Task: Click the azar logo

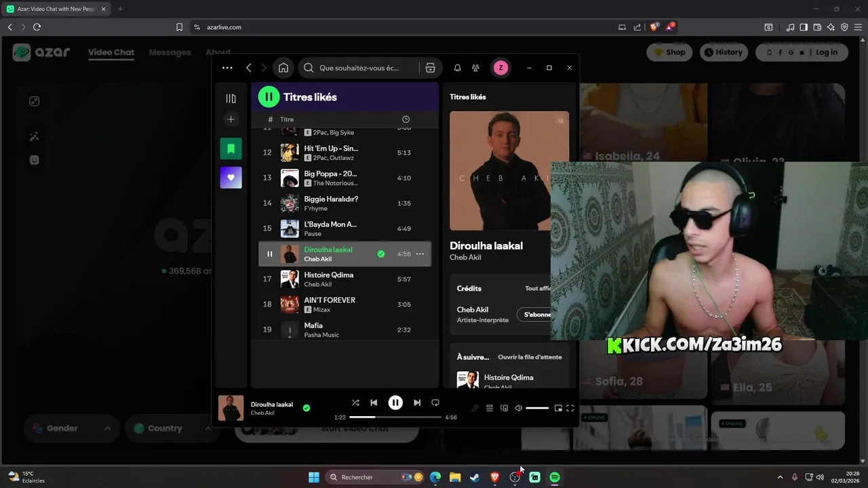Action: (x=41, y=52)
